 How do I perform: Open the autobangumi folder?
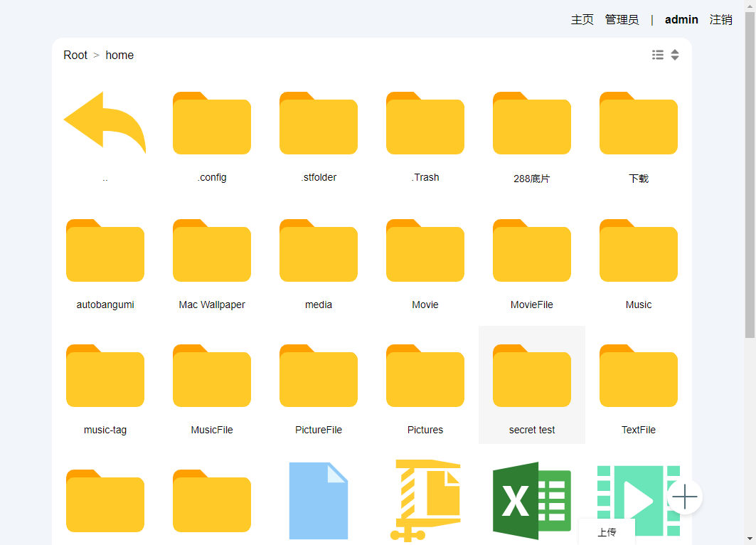tap(105, 264)
